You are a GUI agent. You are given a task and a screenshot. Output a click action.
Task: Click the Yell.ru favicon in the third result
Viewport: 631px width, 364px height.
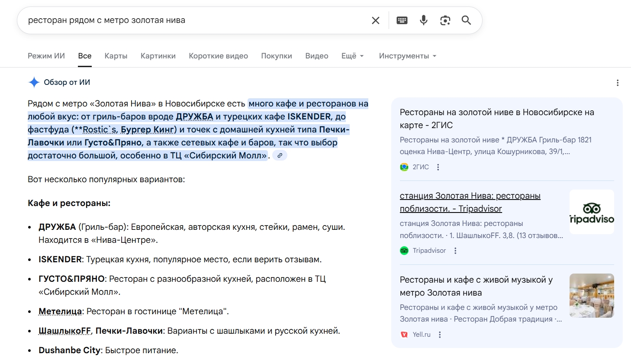[x=404, y=334]
